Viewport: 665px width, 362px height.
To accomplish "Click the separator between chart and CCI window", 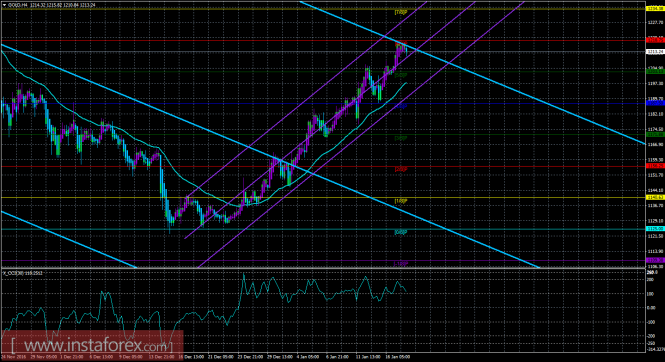I will (x=323, y=268).
